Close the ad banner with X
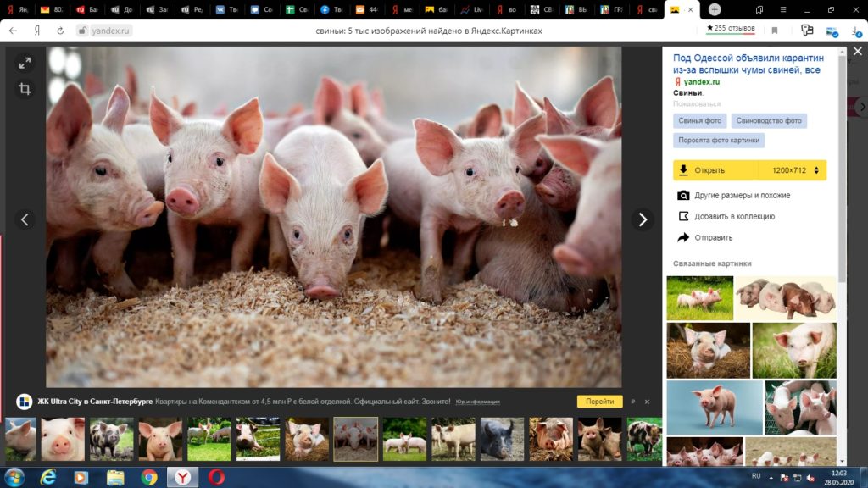This screenshot has height=488, width=868. pyautogui.click(x=647, y=402)
